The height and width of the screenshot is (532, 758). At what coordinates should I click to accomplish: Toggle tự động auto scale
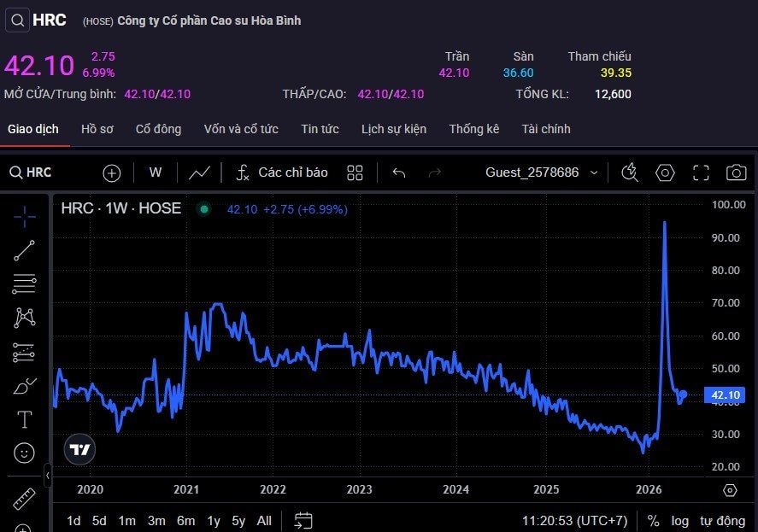pos(722,520)
